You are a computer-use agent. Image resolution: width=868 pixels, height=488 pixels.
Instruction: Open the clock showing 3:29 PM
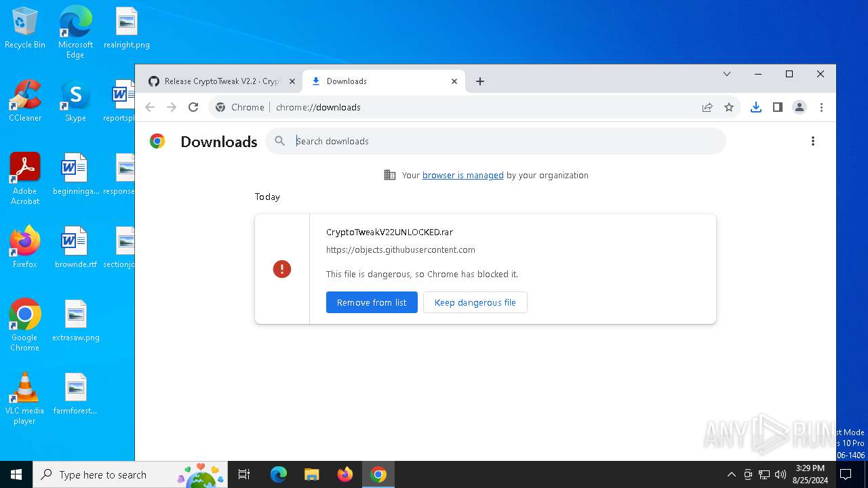tap(810, 474)
